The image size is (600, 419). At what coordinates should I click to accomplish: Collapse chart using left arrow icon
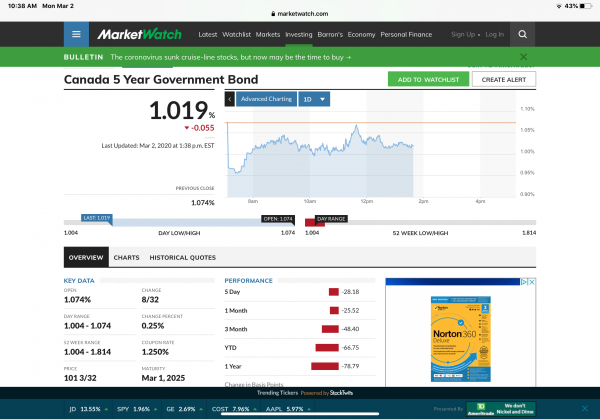tap(230, 99)
